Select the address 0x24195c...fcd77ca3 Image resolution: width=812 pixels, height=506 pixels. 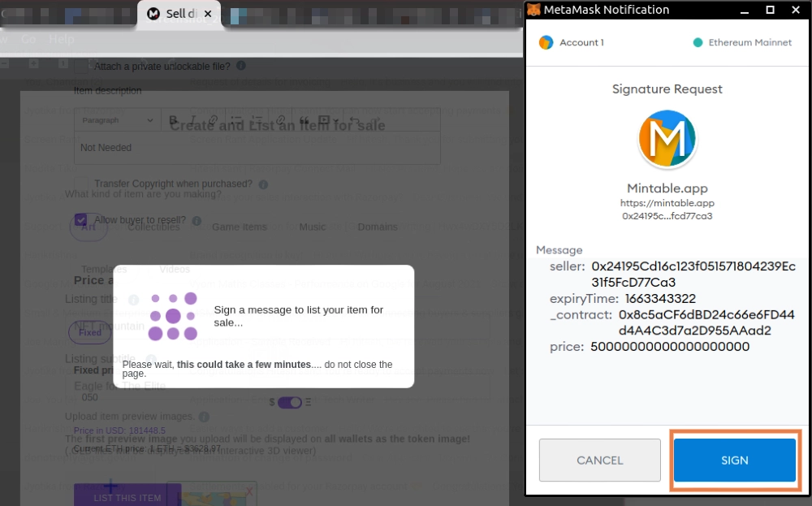(667, 216)
